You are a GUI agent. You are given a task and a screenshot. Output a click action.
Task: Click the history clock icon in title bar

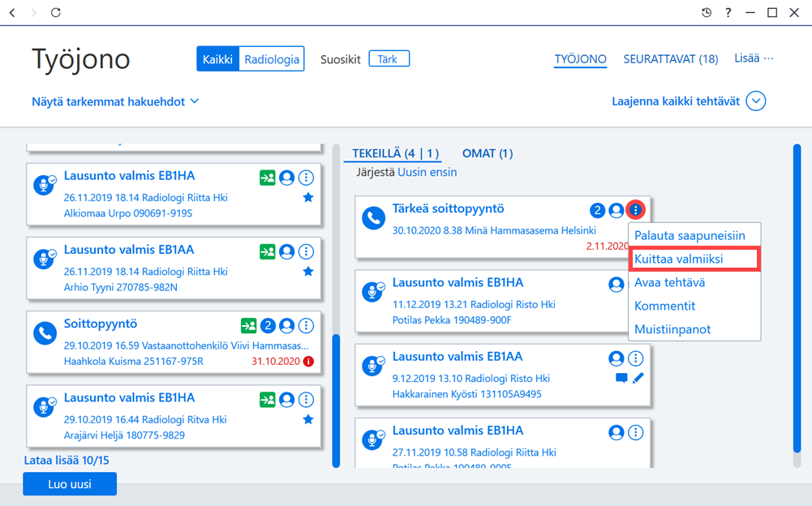point(707,12)
